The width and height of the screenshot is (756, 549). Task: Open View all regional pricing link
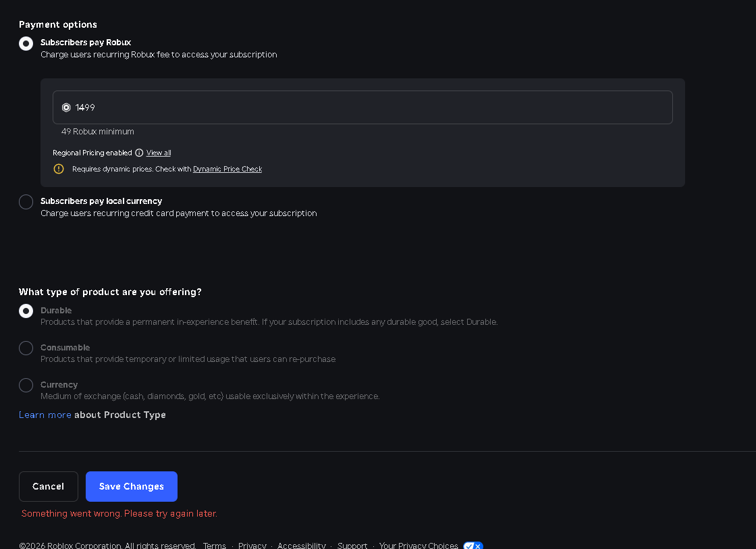[159, 153]
